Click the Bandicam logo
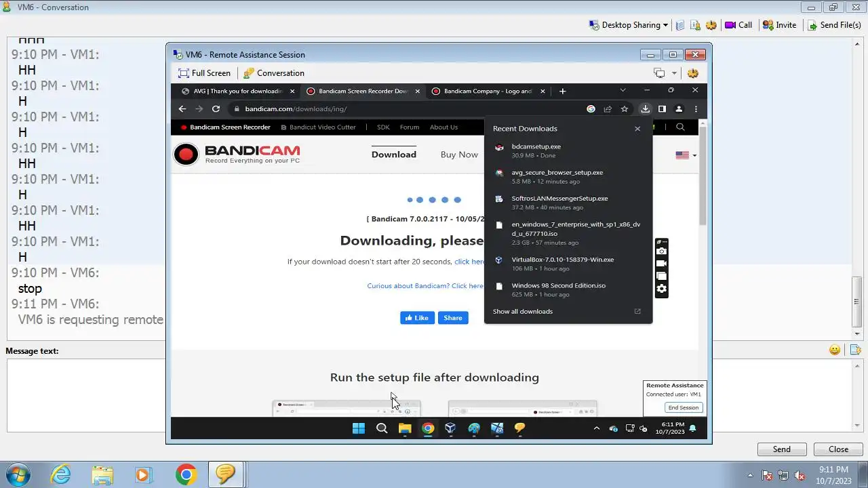 (x=236, y=154)
